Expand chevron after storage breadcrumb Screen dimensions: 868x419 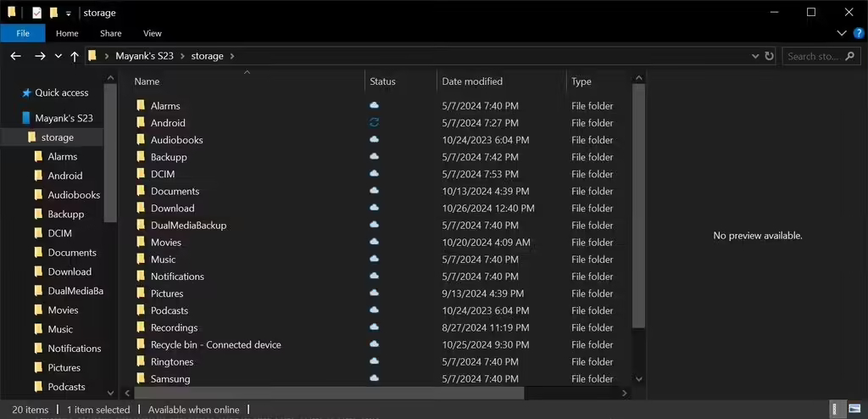(232, 56)
